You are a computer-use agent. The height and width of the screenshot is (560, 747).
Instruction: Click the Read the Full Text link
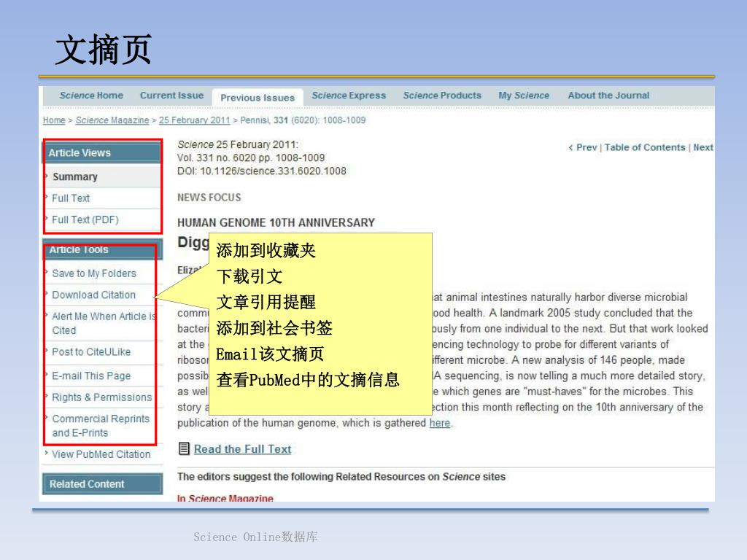pyautogui.click(x=242, y=449)
